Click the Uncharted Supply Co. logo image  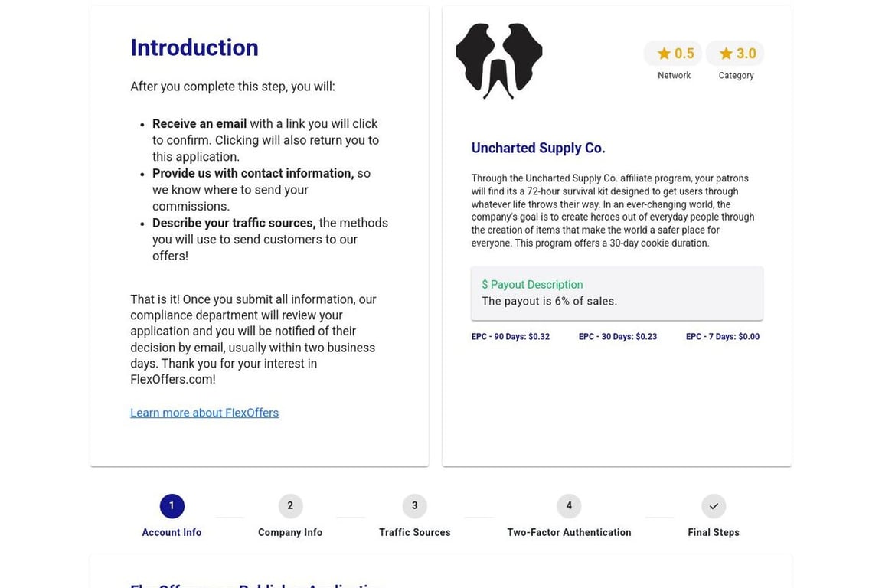499,61
